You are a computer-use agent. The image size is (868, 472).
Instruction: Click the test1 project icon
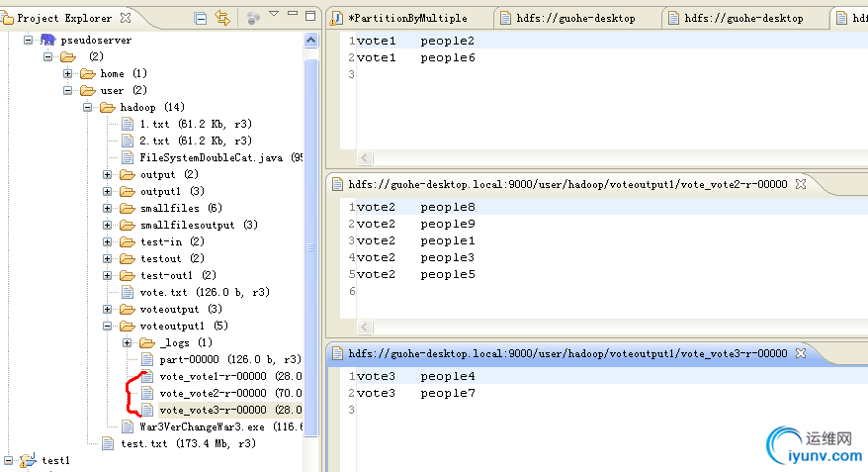[28, 461]
